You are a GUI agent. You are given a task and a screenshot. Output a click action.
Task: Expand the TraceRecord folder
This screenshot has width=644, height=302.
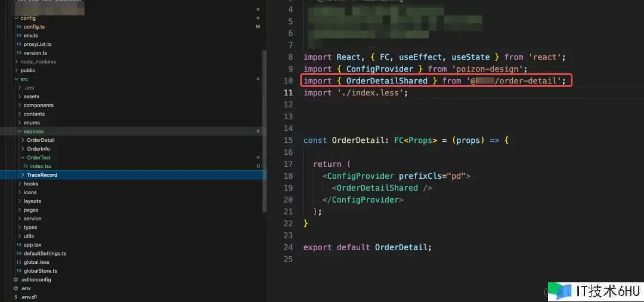23,175
